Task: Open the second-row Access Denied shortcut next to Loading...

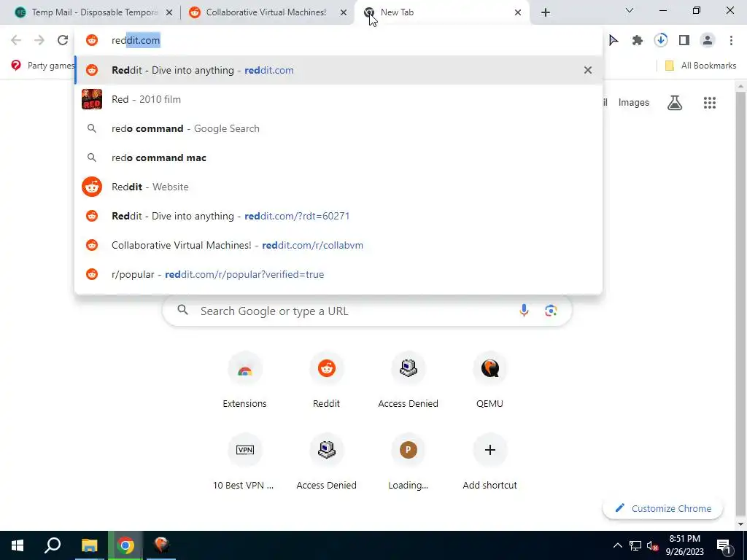Action: click(x=326, y=462)
